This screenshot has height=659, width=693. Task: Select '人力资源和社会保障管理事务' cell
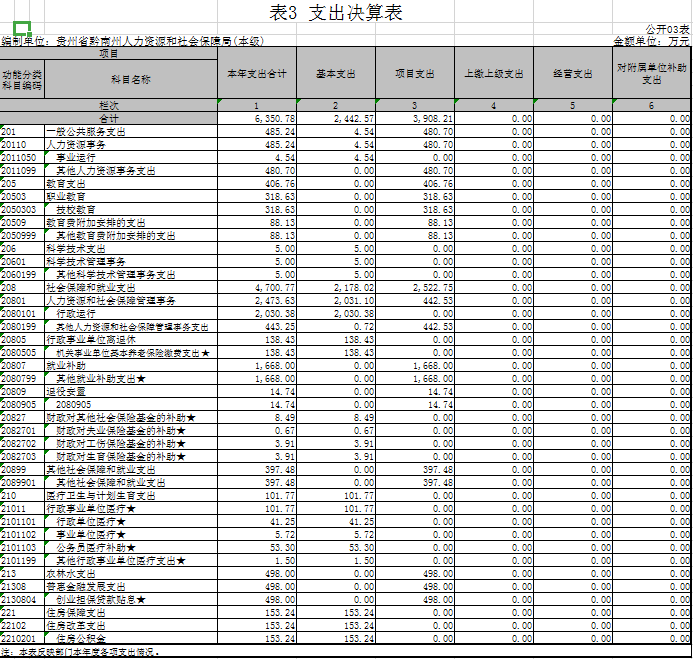pyautogui.click(x=131, y=301)
